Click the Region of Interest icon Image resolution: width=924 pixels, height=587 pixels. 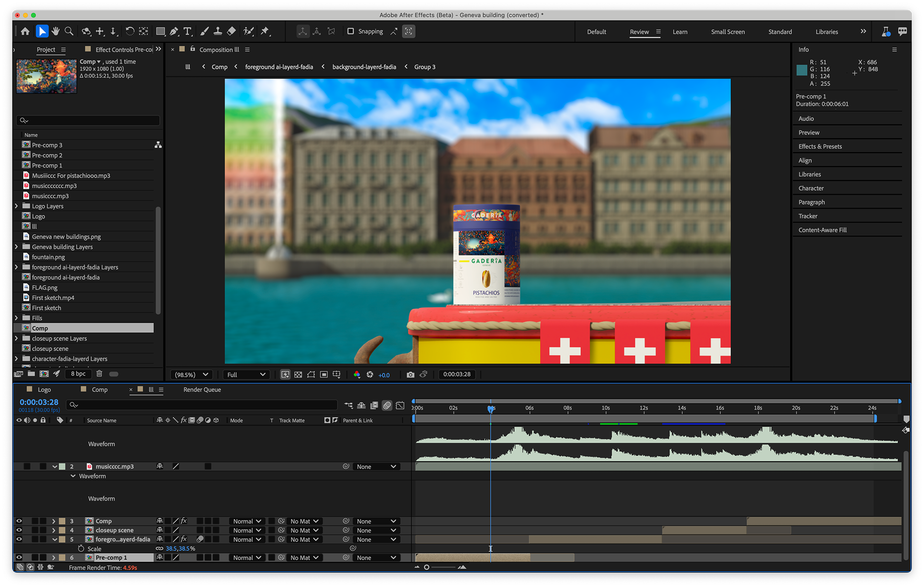324,375
